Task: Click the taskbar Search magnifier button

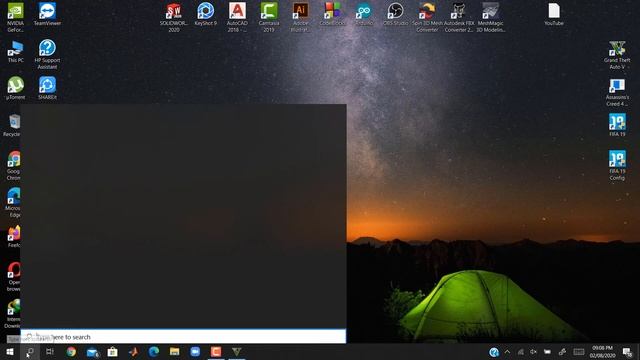Action: pyautogui.click(x=30, y=352)
